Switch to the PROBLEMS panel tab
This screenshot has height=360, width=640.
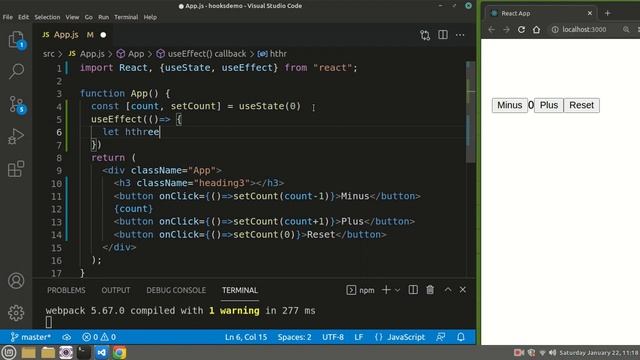66,290
